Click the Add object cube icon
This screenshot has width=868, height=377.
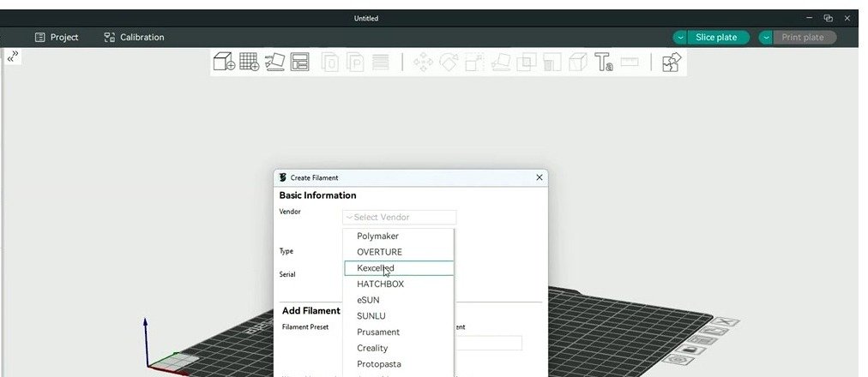tap(224, 62)
